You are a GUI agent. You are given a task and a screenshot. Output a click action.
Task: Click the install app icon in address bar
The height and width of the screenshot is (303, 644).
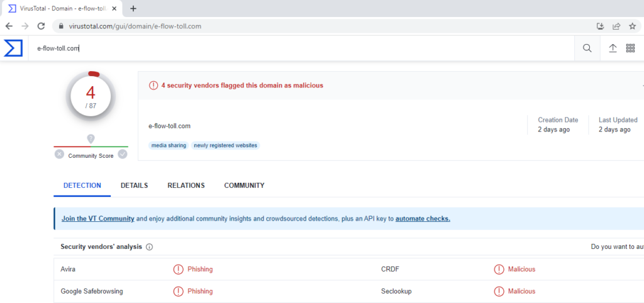601,26
